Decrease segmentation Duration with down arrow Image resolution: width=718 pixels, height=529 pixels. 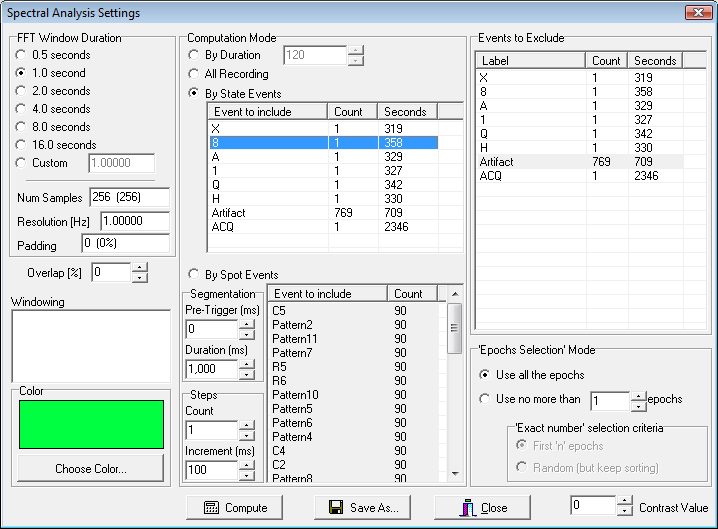tap(247, 374)
